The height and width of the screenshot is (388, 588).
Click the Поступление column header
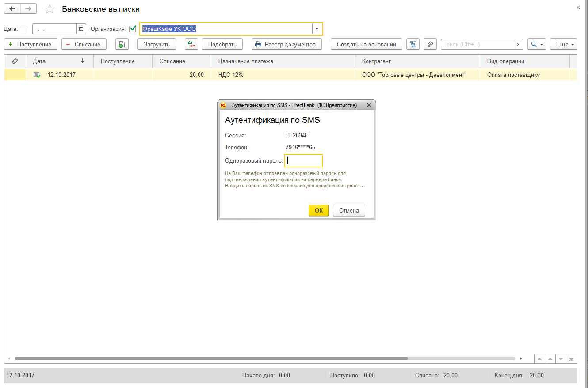pyautogui.click(x=123, y=61)
